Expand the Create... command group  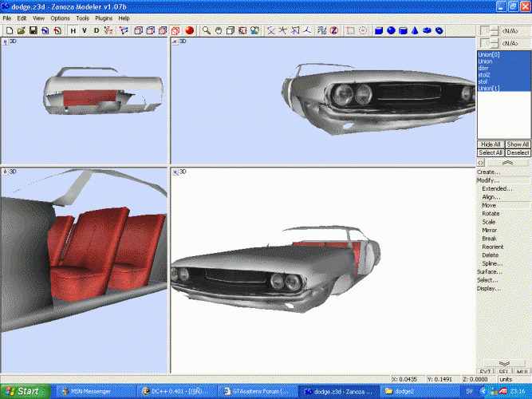pyautogui.click(x=488, y=172)
